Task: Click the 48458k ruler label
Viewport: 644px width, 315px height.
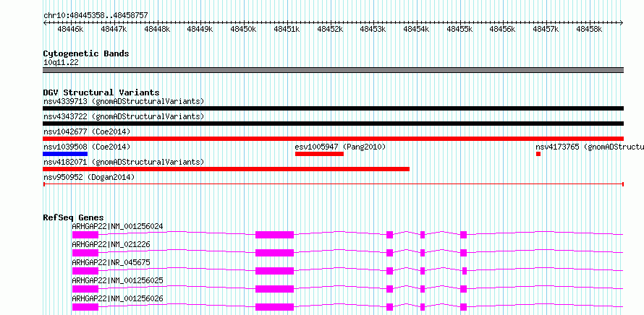Action: [x=590, y=29]
